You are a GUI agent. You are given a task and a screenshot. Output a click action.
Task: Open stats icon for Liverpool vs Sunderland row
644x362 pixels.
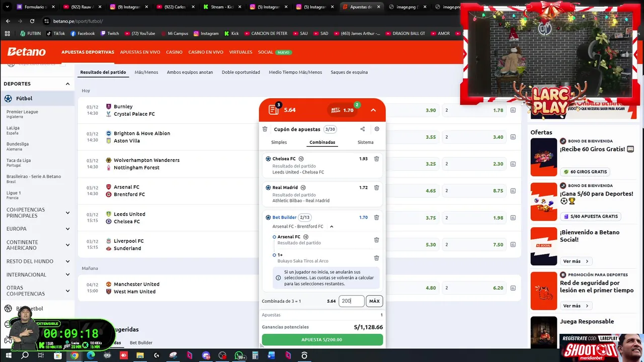pyautogui.click(x=513, y=244)
